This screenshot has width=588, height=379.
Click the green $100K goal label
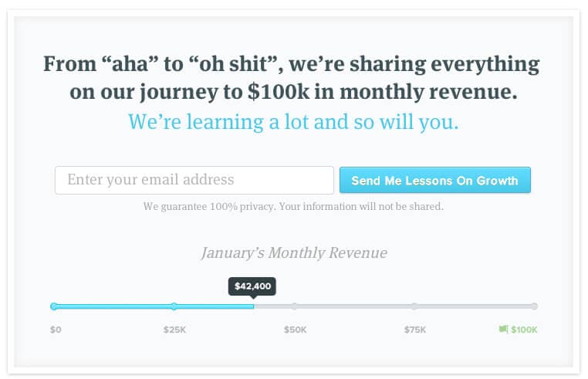click(x=523, y=330)
